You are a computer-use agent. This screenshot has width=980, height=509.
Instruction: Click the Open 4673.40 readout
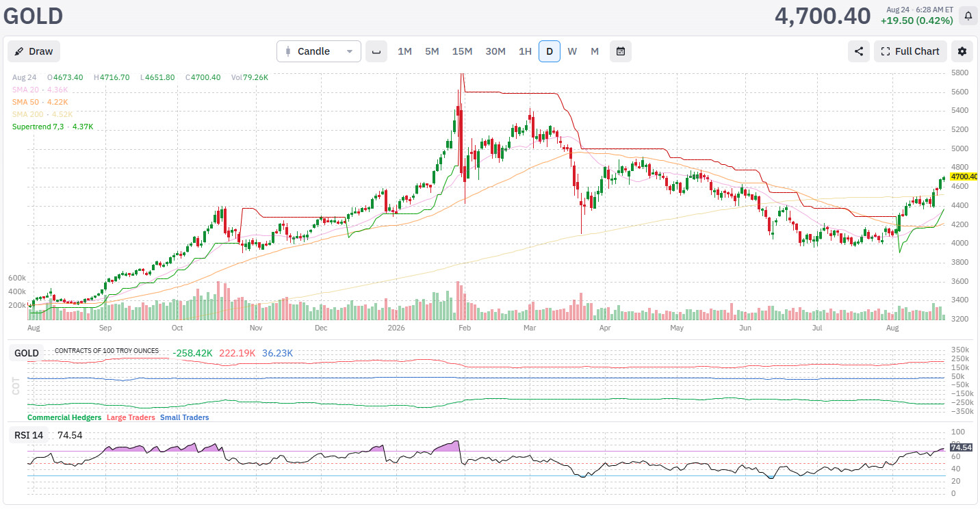[x=65, y=77]
